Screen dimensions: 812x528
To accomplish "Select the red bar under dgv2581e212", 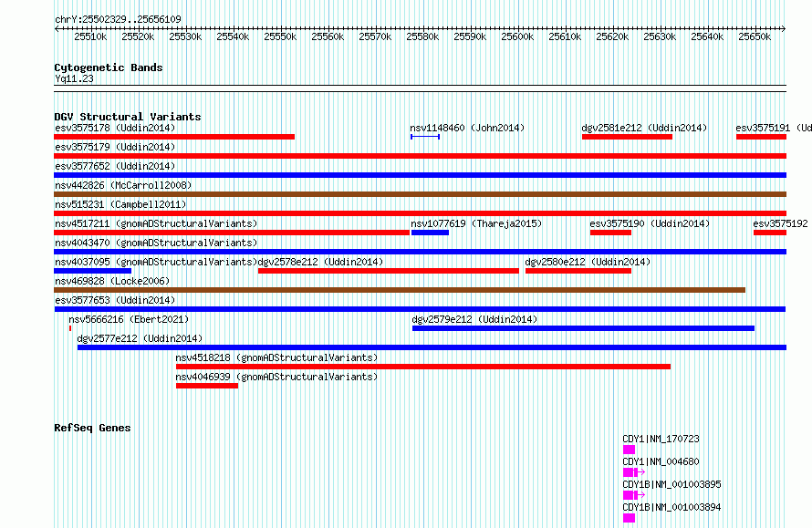I will [x=627, y=137].
